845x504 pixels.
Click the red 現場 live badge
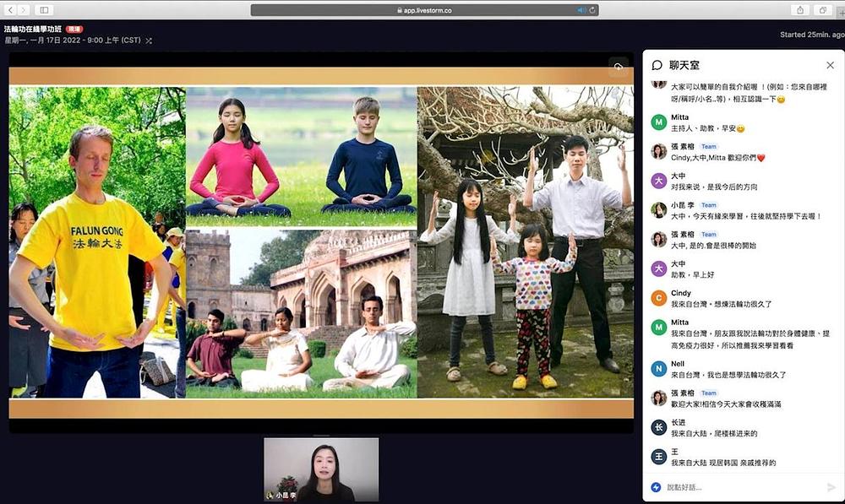tap(75, 27)
